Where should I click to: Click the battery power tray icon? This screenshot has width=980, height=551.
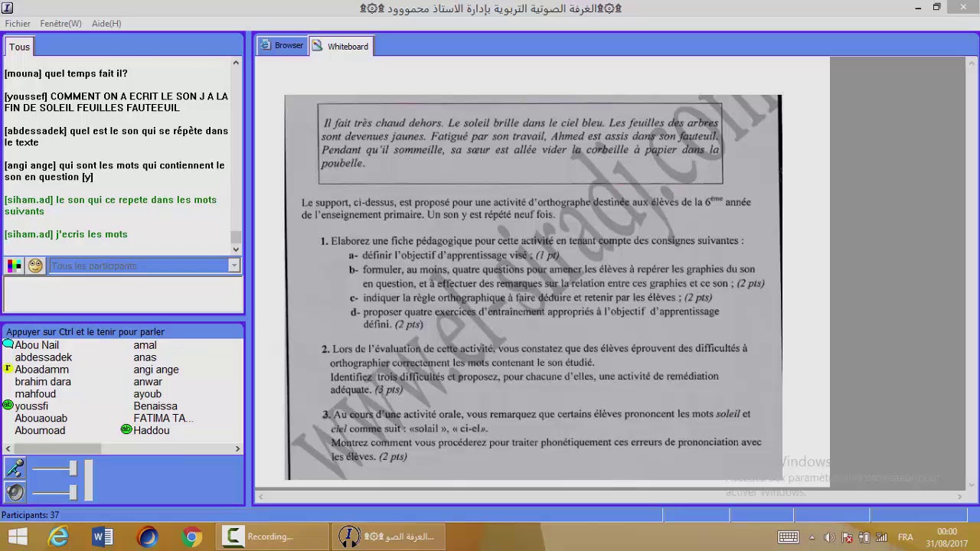[x=864, y=537]
